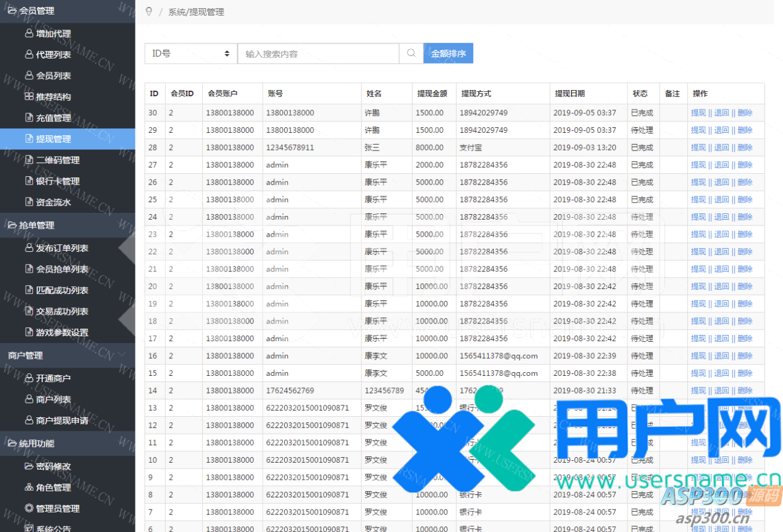The width and height of the screenshot is (783, 532).
Task: Open 会员列表 menu item
Action: 67,76
